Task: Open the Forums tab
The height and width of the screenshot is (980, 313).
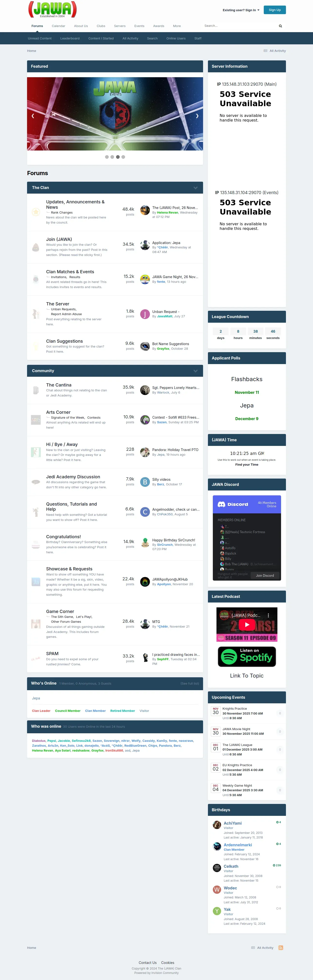Action: (37, 26)
